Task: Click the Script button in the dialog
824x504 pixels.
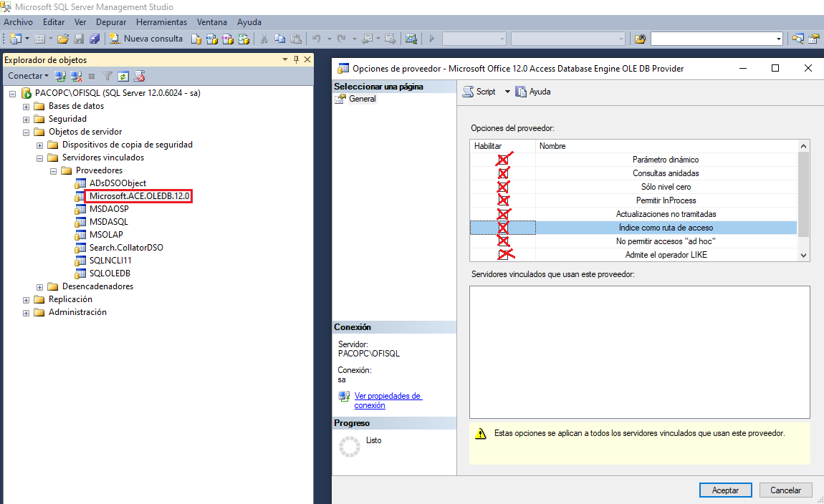Action: [x=479, y=92]
